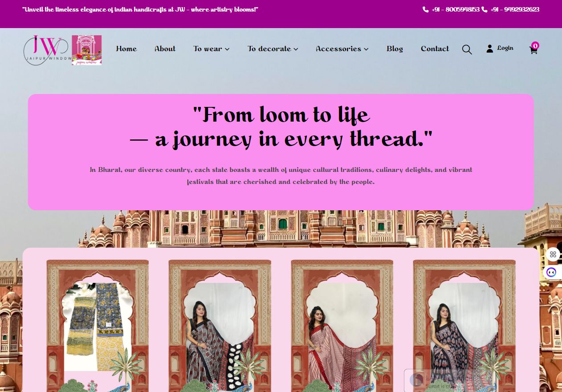Open the Blog page link

tap(395, 49)
